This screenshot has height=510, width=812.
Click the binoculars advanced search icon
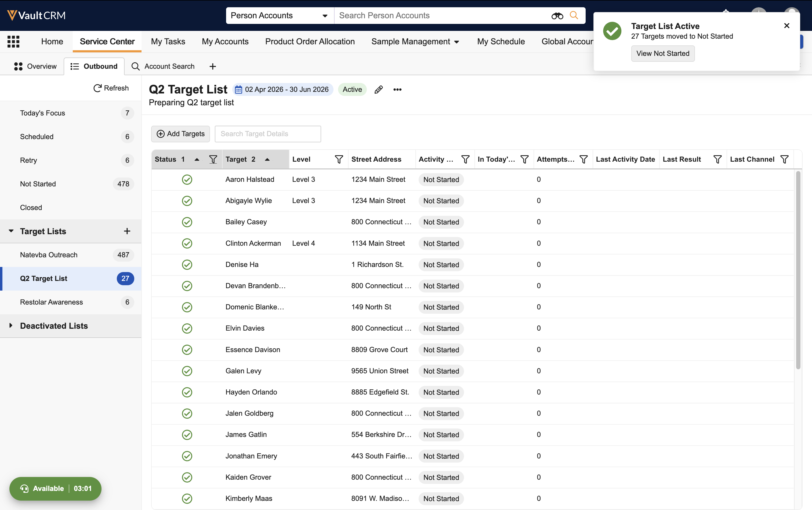click(x=557, y=16)
